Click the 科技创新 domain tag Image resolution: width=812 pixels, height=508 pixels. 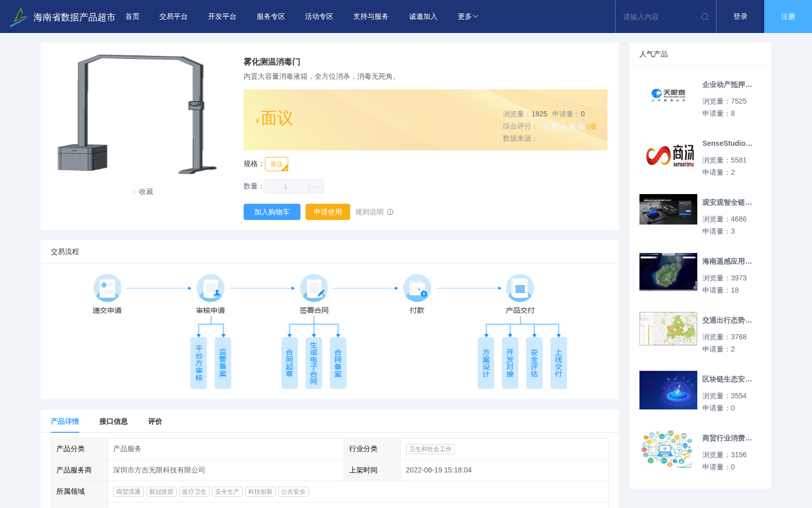coord(260,492)
